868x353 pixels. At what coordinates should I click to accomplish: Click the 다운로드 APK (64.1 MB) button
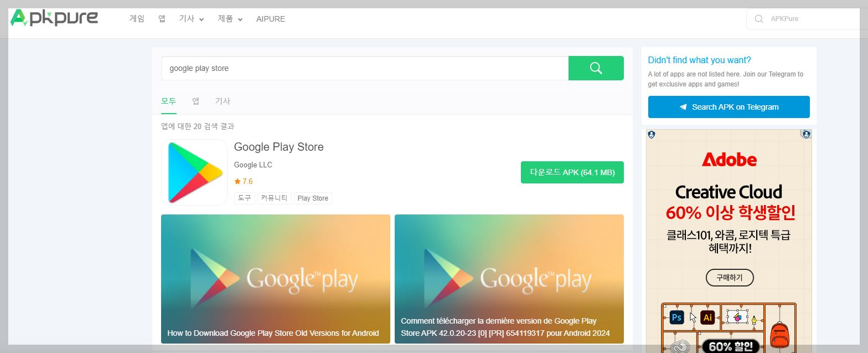click(572, 172)
